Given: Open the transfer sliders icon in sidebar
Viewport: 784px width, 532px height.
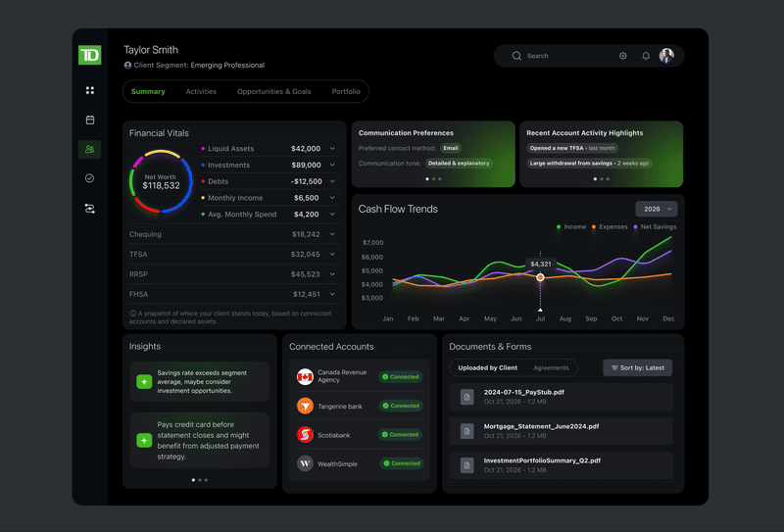Looking at the screenshot, I should (x=90, y=209).
